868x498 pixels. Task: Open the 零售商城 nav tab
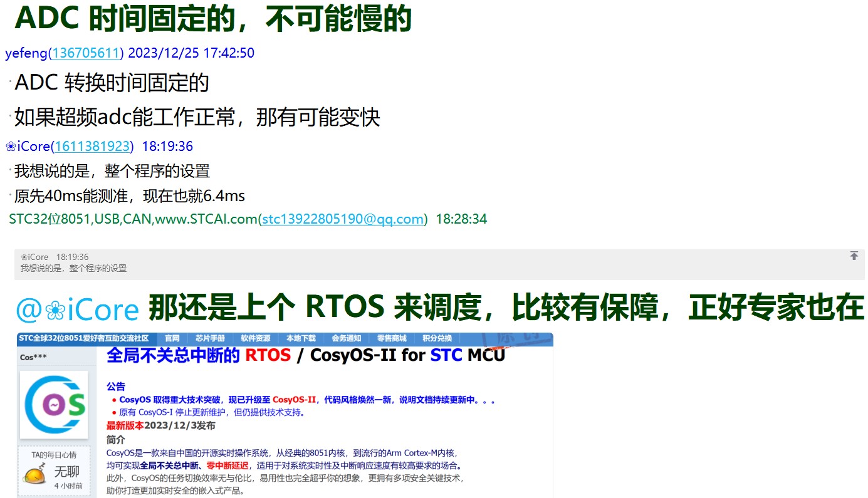pos(392,338)
